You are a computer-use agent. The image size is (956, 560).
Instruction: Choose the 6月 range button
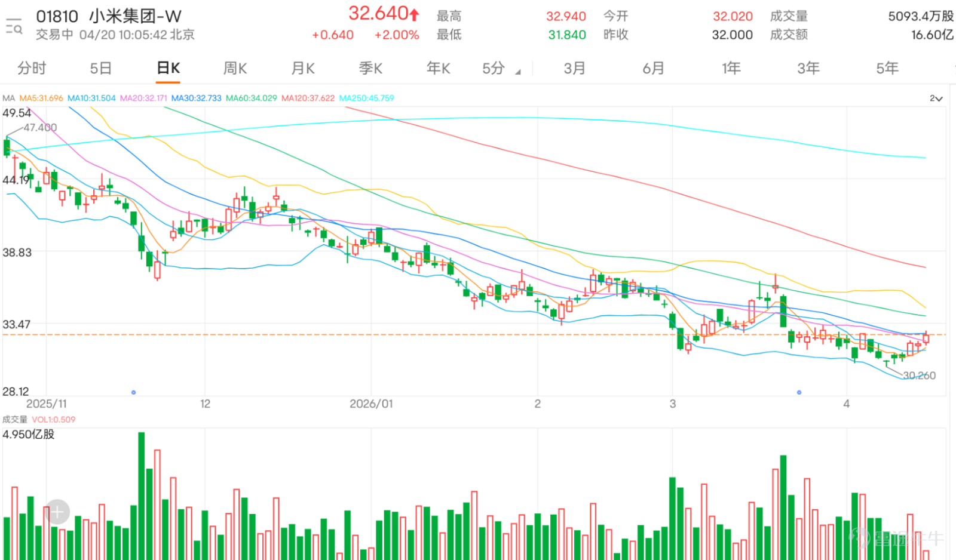[x=654, y=68]
